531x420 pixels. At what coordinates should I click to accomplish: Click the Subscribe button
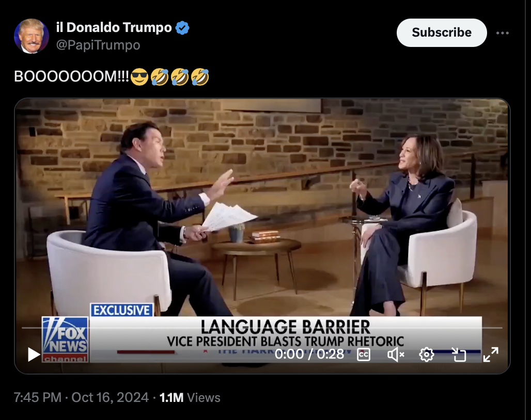click(x=442, y=33)
